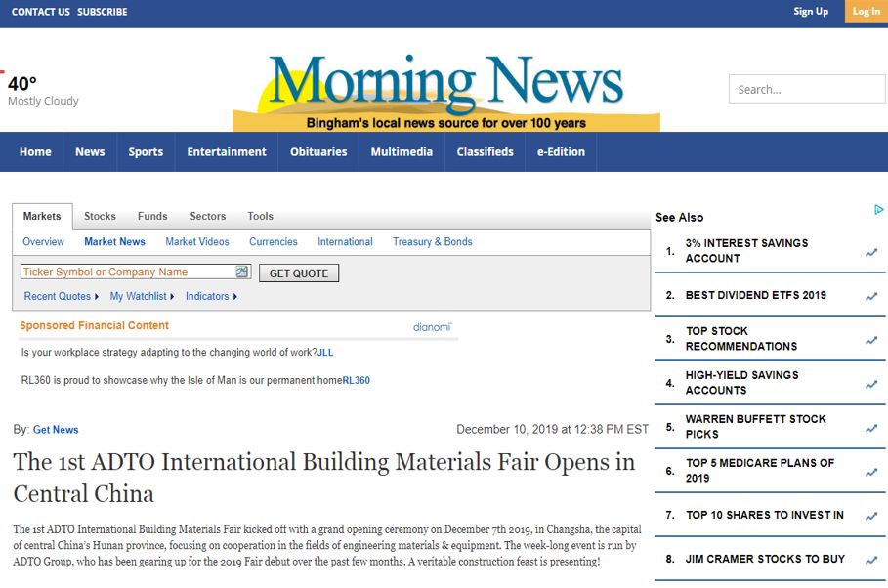Click trend arrow beside Top Stock Recommendations
The width and height of the screenshot is (888, 588).
pos(871,340)
